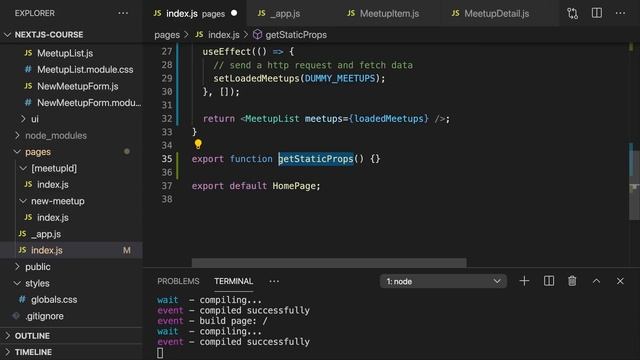Screen dimensions: 640x360
Task: Select the TERMINAL panel tab
Action: (x=233, y=281)
